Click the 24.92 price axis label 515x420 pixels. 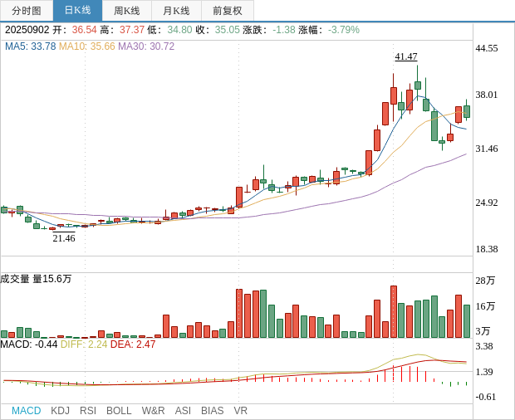pos(487,203)
